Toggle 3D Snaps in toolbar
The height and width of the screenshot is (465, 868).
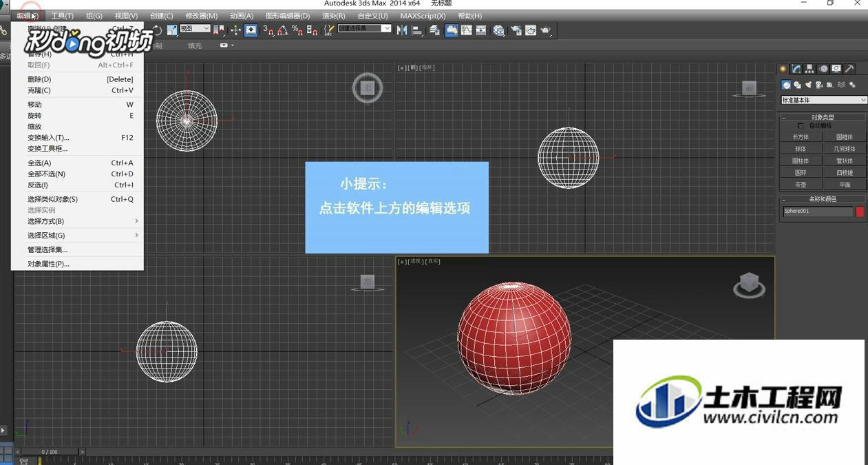tap(268, 30)
